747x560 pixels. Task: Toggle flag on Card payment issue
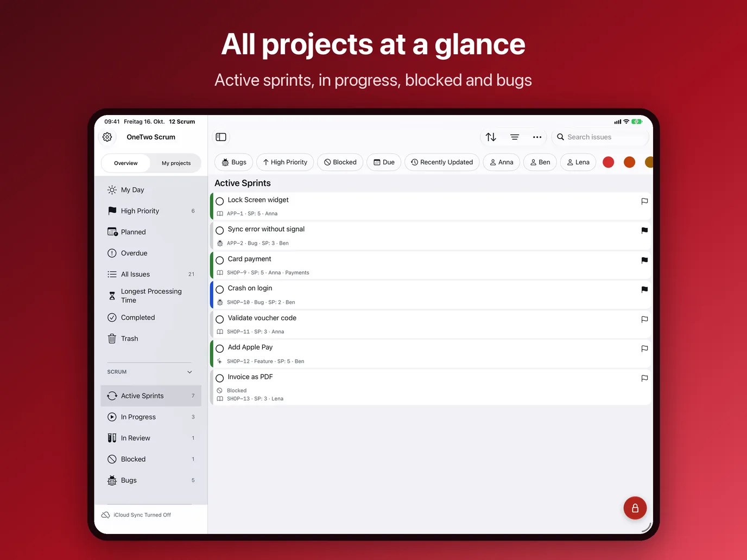(x=644, y=260)
